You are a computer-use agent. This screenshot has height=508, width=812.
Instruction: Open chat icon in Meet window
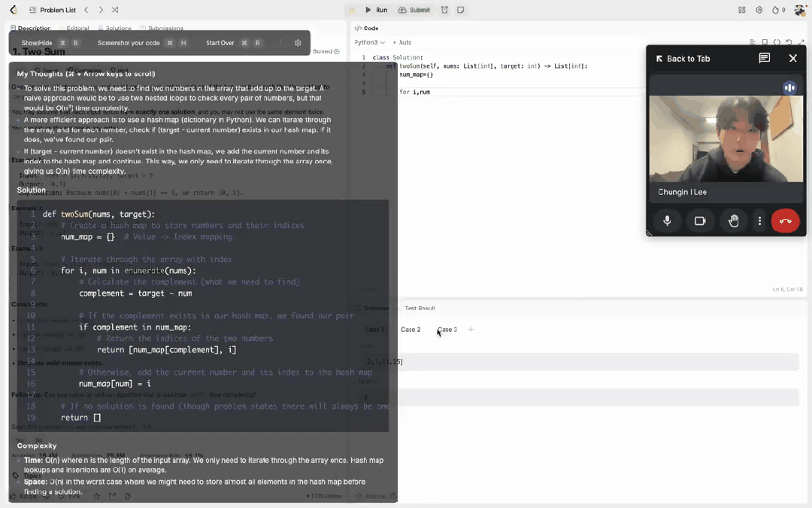point(765,59)
